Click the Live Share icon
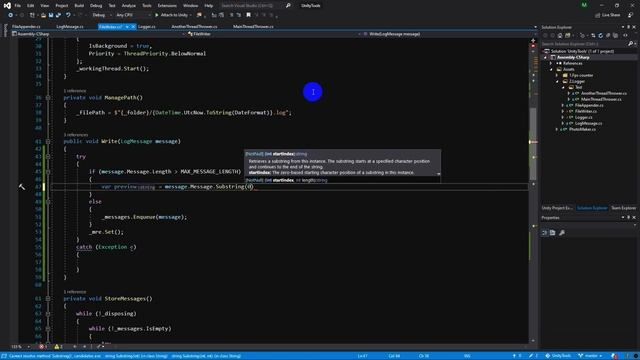 (598, 15)
